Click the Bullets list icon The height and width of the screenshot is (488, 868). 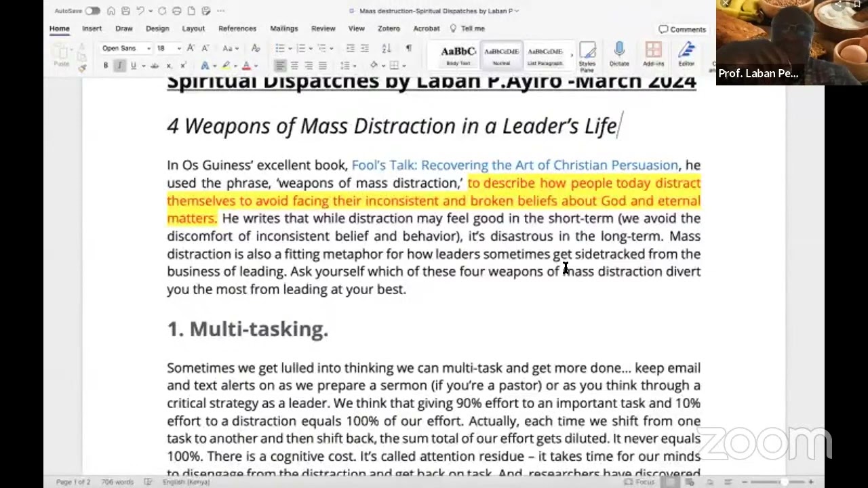(x=280, y=48)
